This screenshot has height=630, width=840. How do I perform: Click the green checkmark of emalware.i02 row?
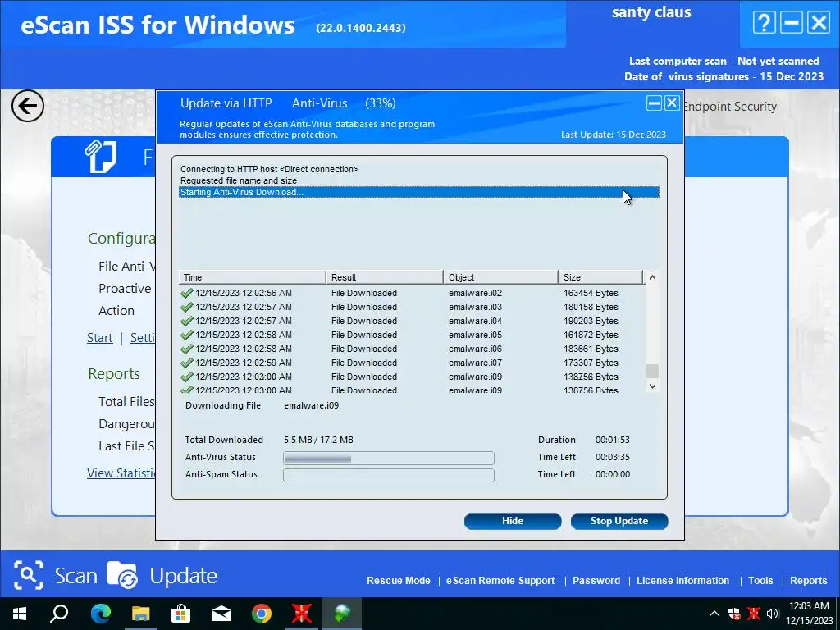(x=186, y=293)
